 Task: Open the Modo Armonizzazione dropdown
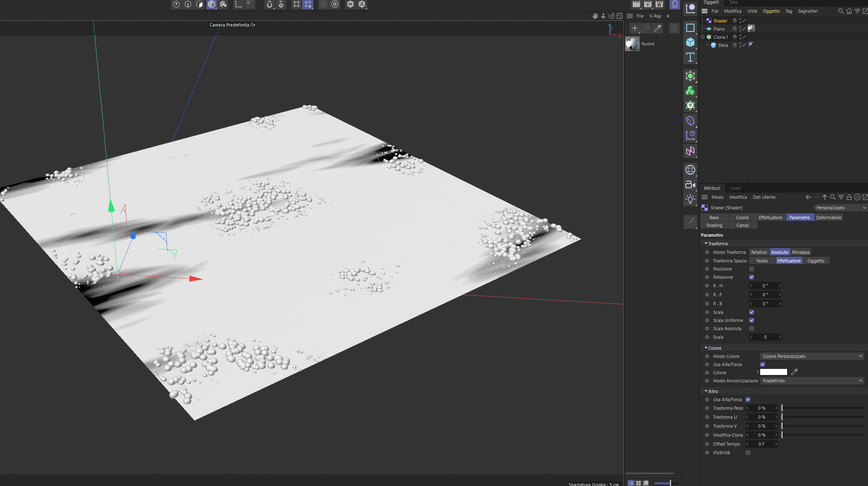[x=812, y=381]
